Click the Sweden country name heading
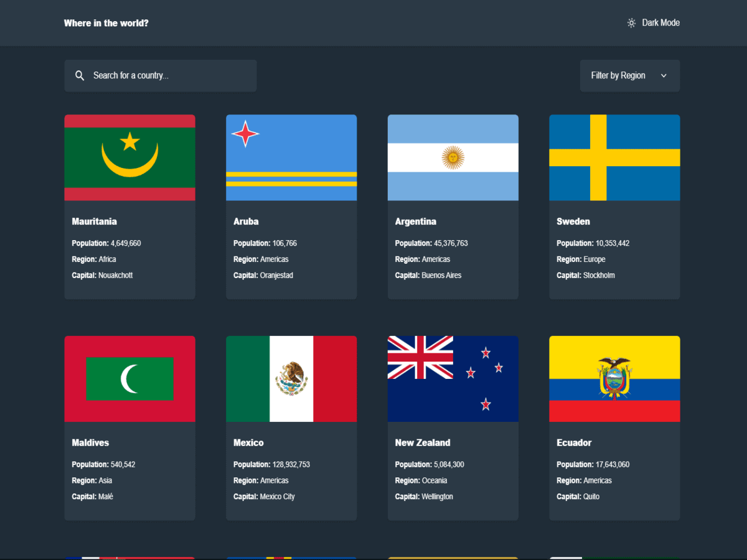Image resolution: width=747 pixels, height=560 pixels. (x=573, y=222)
